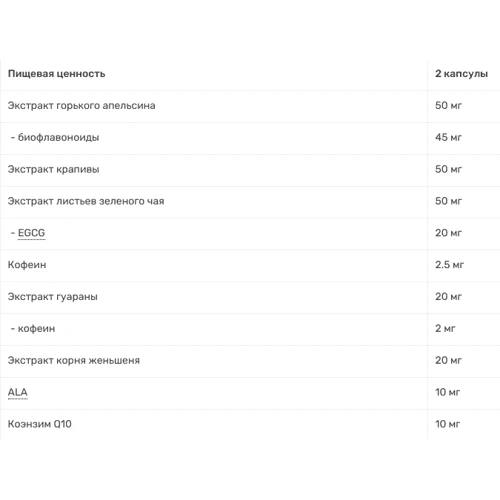Click the 2 мг guarana caffeine value
This screenshot has height=500, width=500.
click(445, 328)
